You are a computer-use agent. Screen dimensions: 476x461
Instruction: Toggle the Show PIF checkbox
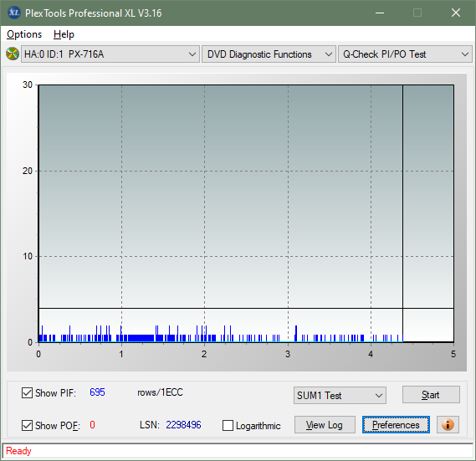[27, 392]
